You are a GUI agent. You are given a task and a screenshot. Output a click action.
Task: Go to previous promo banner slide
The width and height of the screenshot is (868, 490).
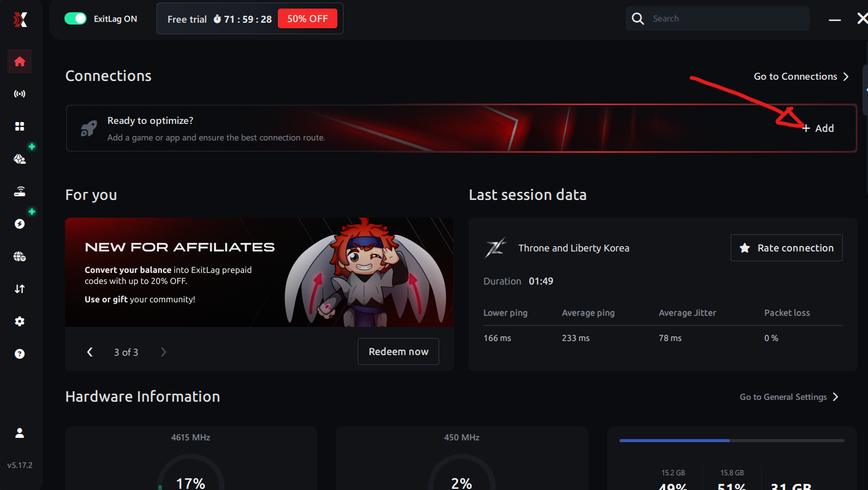coord(90,352)
